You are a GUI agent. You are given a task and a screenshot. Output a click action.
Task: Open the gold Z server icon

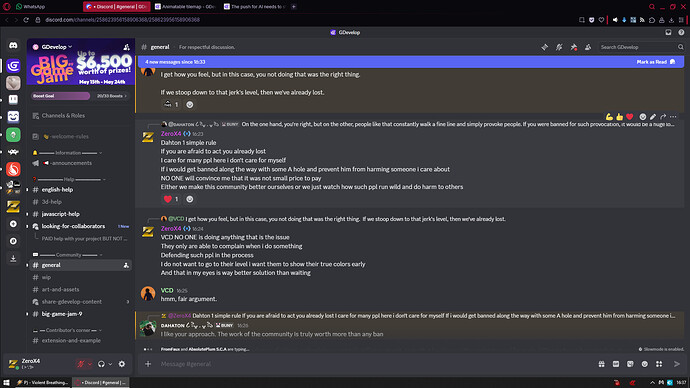pos(13,206)
